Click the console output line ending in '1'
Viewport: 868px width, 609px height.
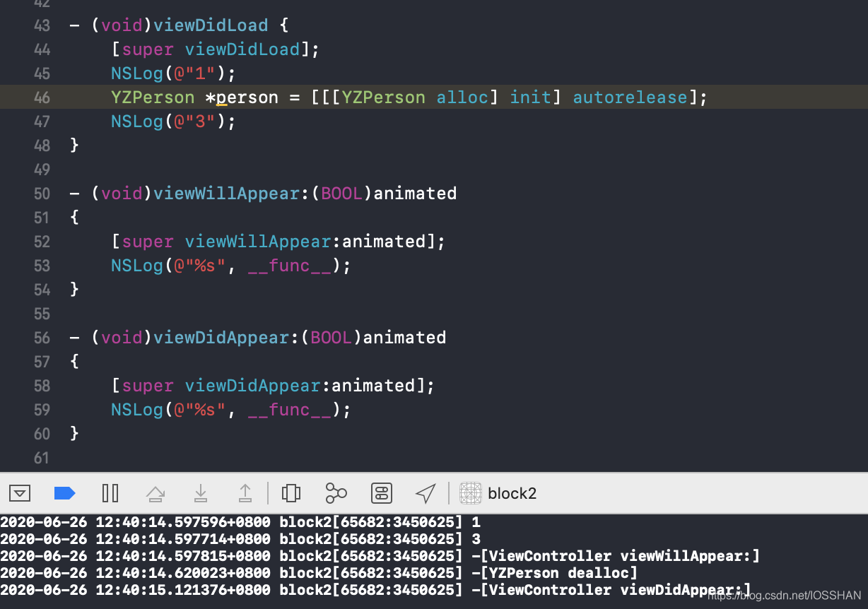click(240, 522)
